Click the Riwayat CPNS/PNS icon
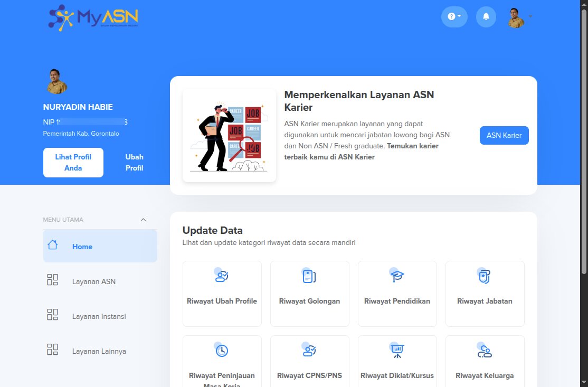The height and width of the screenshot is (387, 588). [x=309, y=350]
